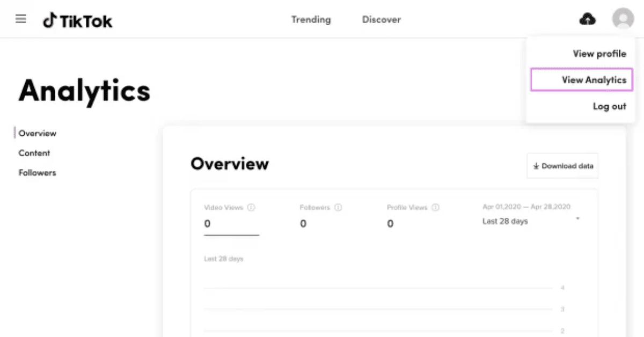Open the hamburger menu icon

coord(21,19)
